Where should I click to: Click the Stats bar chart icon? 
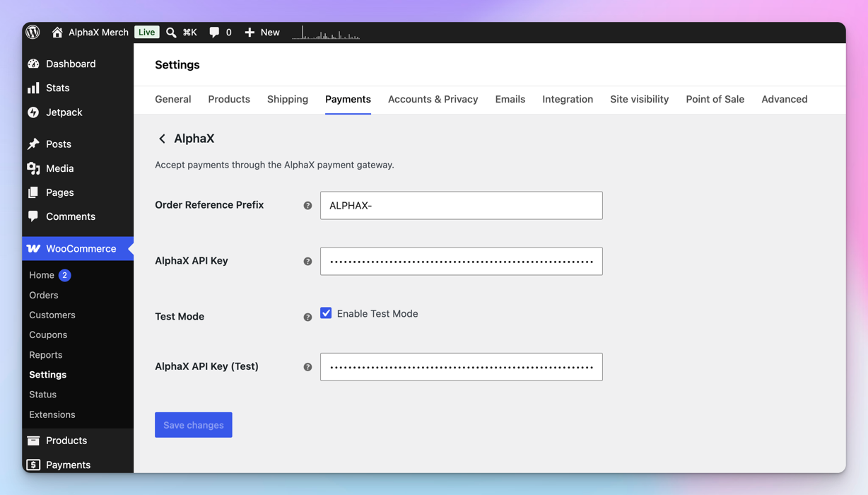click(x=33, y=88)
